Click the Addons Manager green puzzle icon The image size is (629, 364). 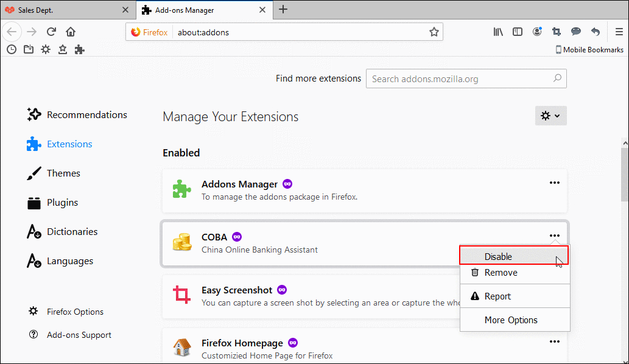[x=181, y=189]
